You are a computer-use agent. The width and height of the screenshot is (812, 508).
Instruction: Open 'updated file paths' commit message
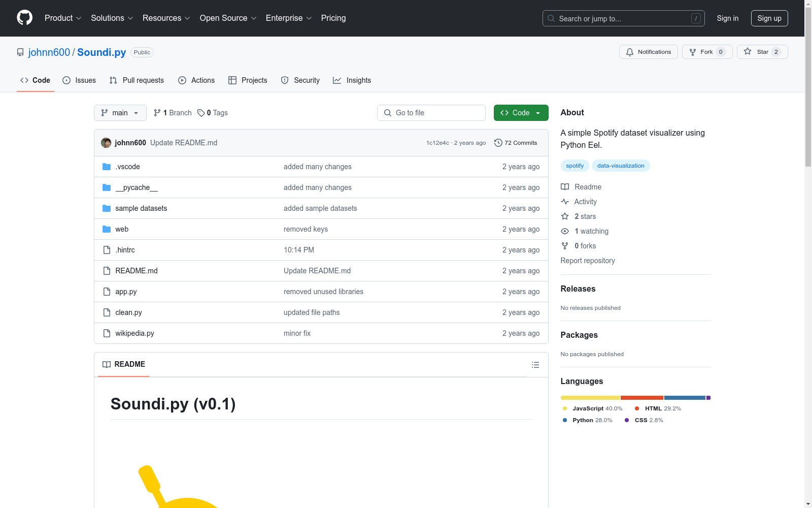[312, 312]
